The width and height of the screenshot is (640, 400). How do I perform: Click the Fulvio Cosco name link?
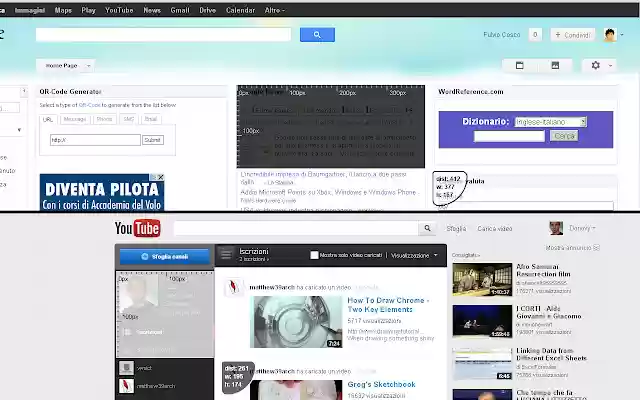point(502,35)
